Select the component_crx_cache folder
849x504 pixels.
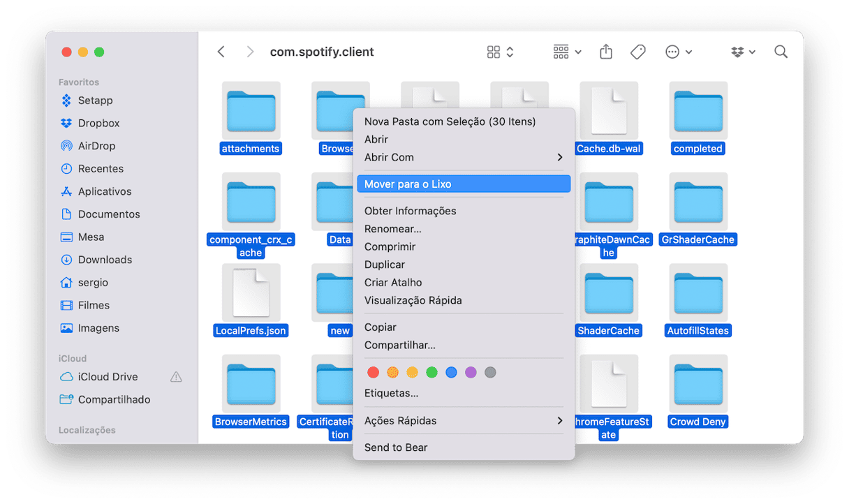(251, 216)
